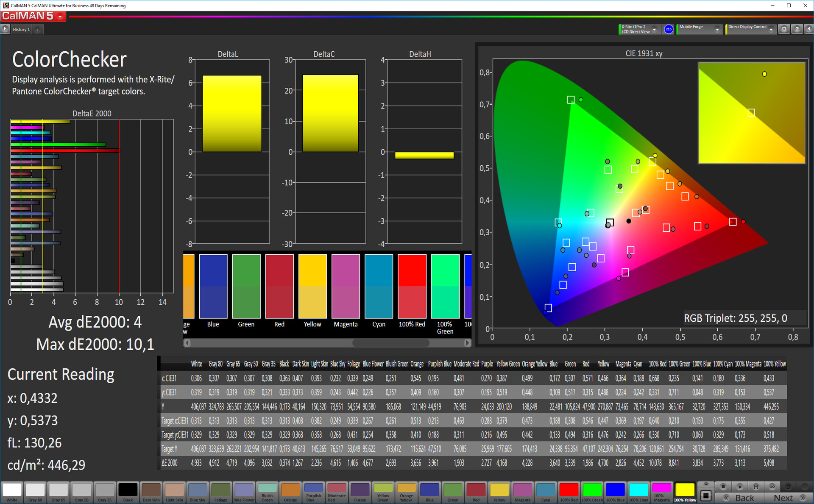
Task: Click the right arrow of swatch scrollbar
Action: pos(467,343)
